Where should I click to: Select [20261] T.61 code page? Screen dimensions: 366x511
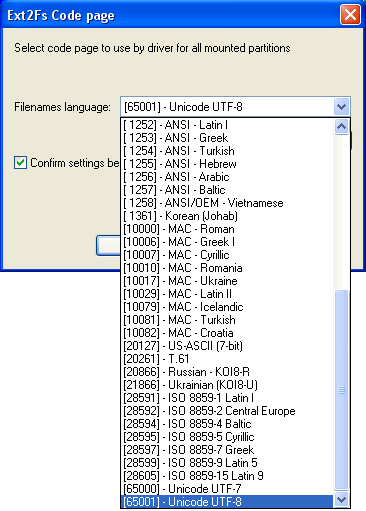(x=227, y=359)
